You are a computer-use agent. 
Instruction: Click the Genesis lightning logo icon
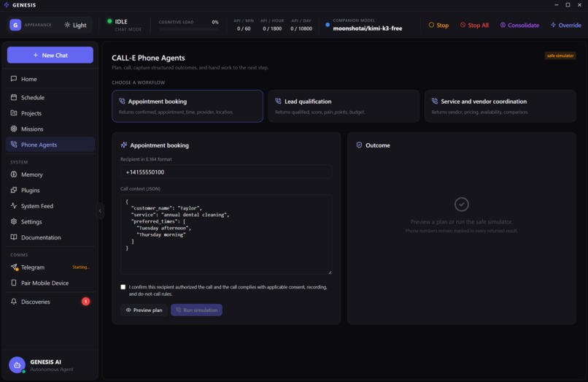click(x=6, y=5)
